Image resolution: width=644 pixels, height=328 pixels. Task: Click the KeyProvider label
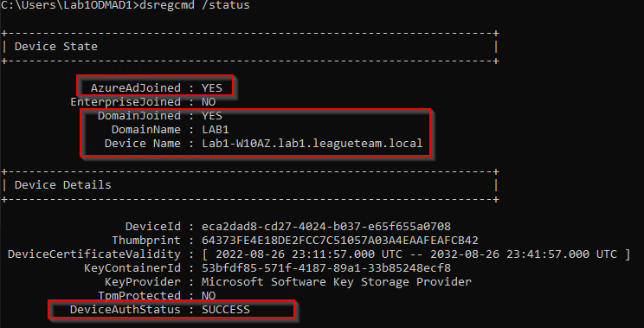(x=143, y=282)
